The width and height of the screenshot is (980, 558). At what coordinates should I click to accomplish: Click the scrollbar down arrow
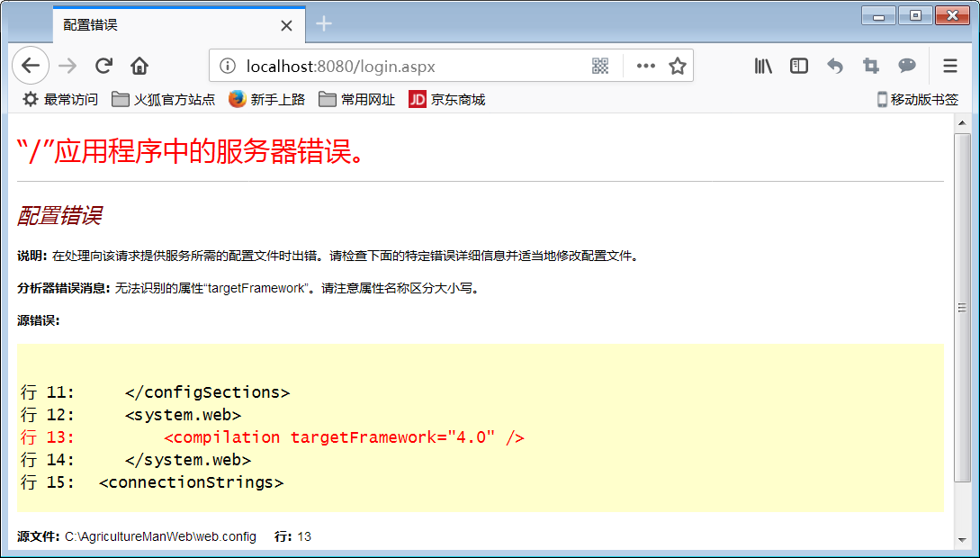[962, 539]
